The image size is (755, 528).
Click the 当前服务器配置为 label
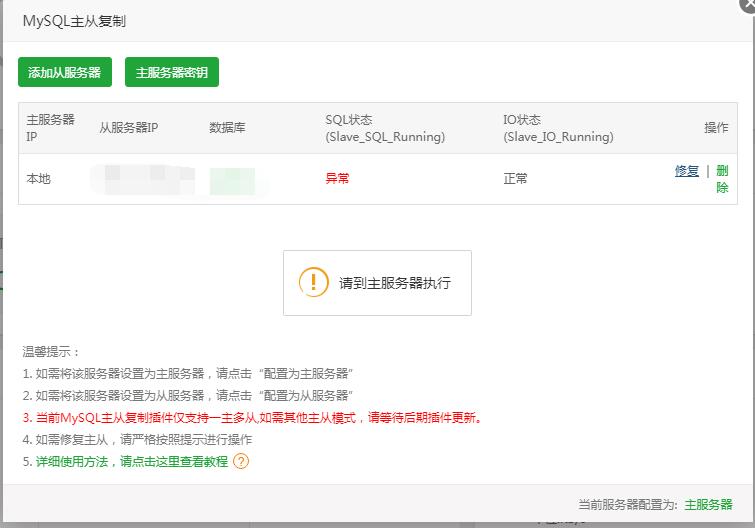(x=627, y=504)
